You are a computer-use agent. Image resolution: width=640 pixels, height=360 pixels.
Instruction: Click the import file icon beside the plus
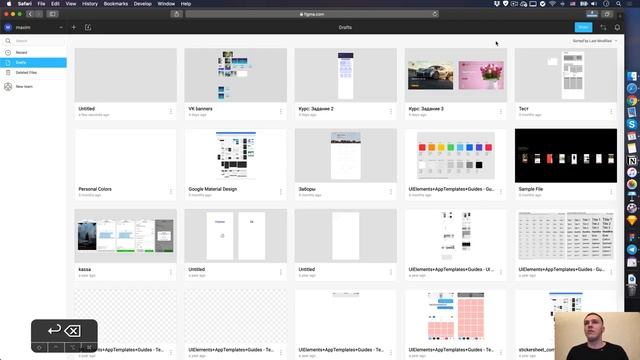[88, 27]
